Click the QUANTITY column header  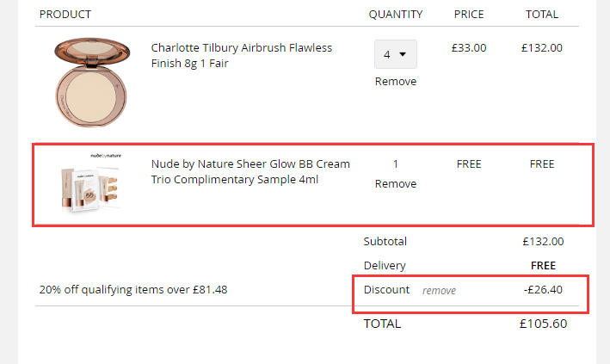tap(396, 15)
